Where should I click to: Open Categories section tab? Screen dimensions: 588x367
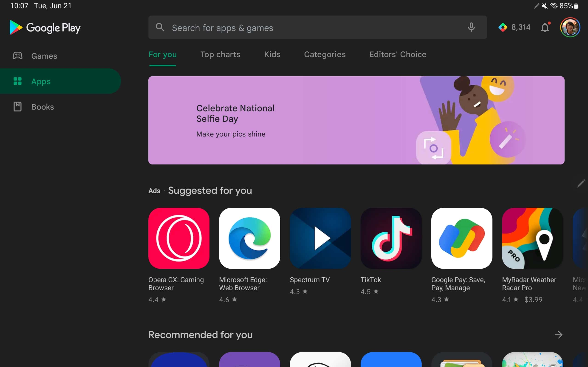point(325,54)
